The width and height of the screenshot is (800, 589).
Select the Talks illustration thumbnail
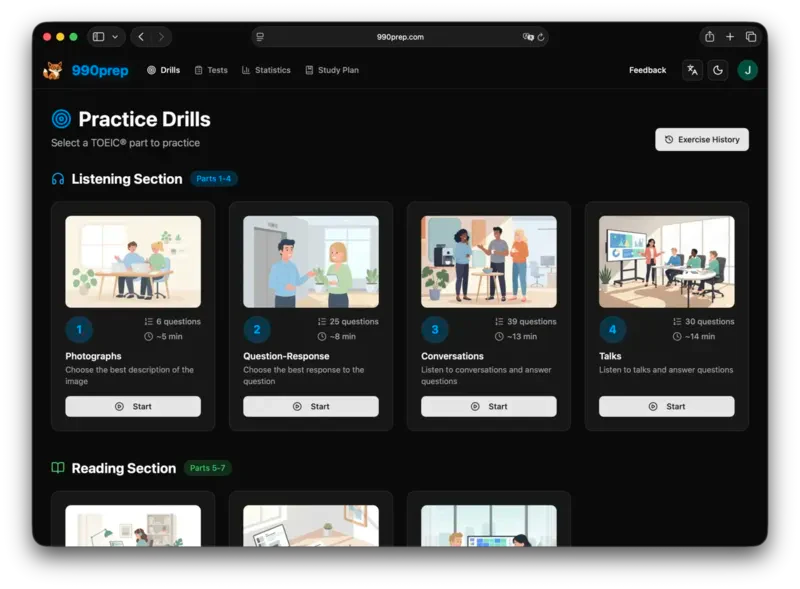(x=666, y=261)
